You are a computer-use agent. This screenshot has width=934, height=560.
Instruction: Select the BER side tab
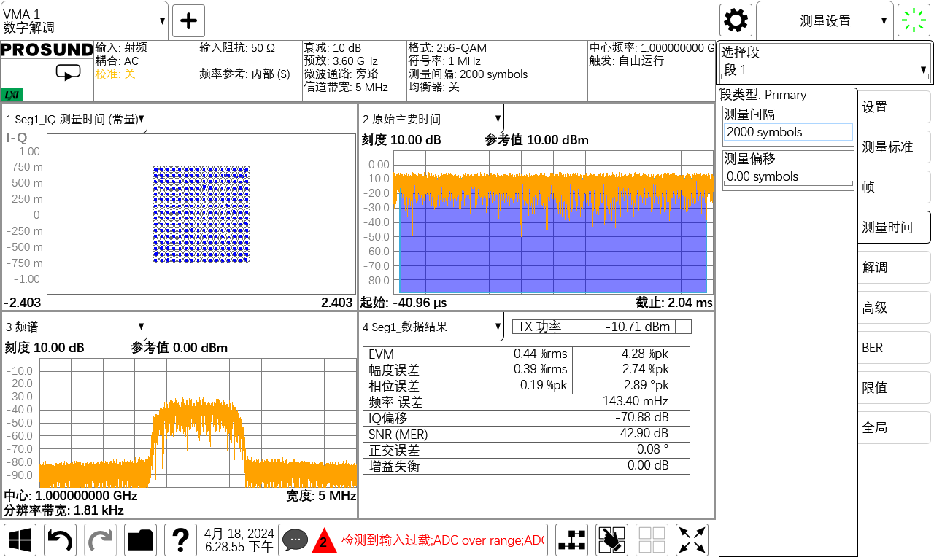(x=895, y=347)
